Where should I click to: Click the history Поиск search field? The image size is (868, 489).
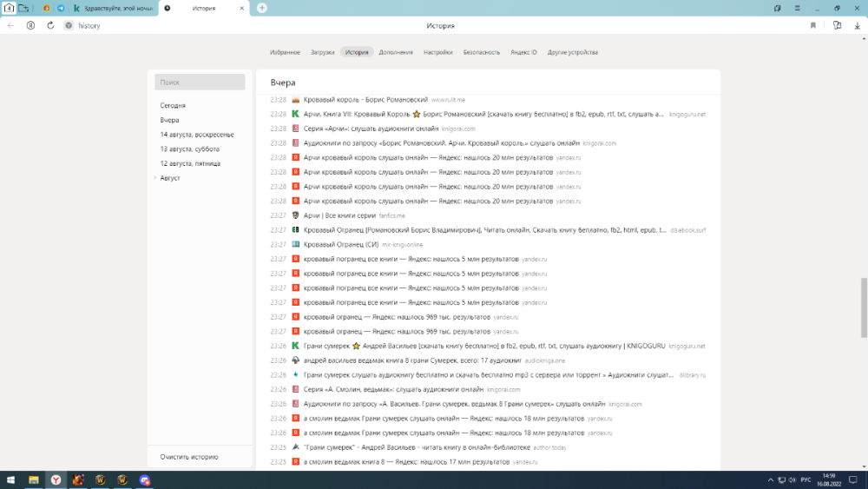coord(200,82)
